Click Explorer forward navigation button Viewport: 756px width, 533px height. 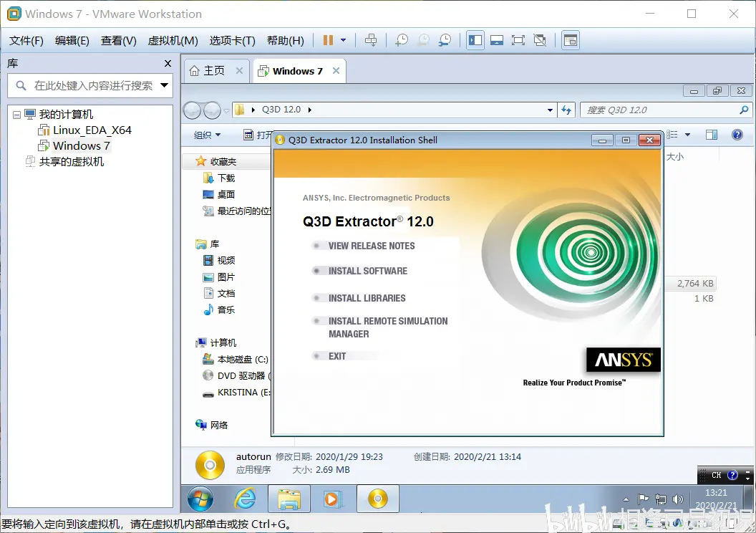[212, 110]
